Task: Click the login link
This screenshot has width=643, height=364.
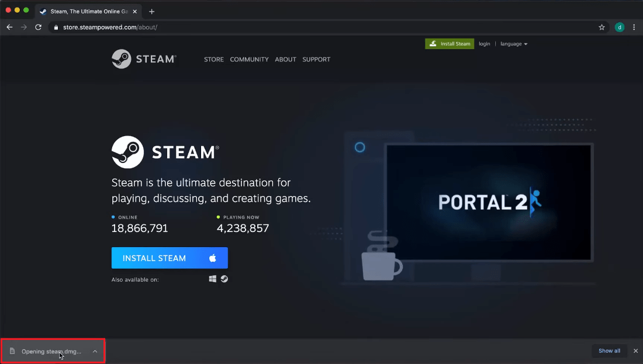Action: coord(484,43)
